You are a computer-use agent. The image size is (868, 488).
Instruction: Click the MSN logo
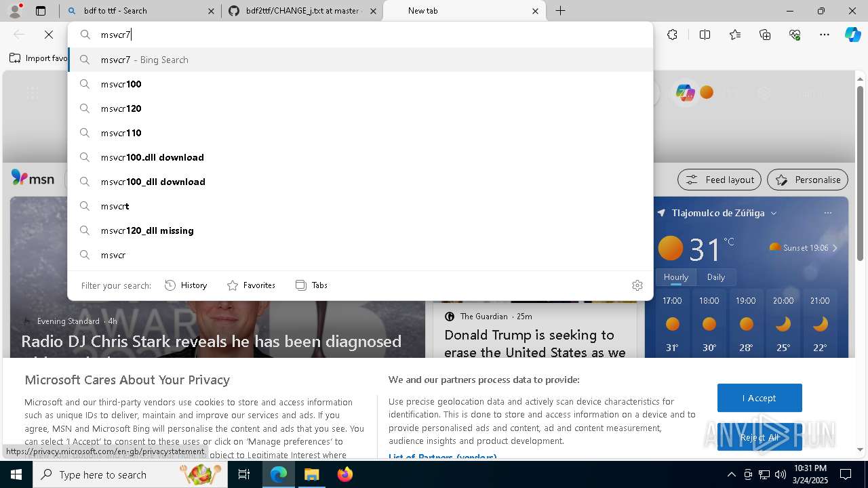(x=33, y=178)
